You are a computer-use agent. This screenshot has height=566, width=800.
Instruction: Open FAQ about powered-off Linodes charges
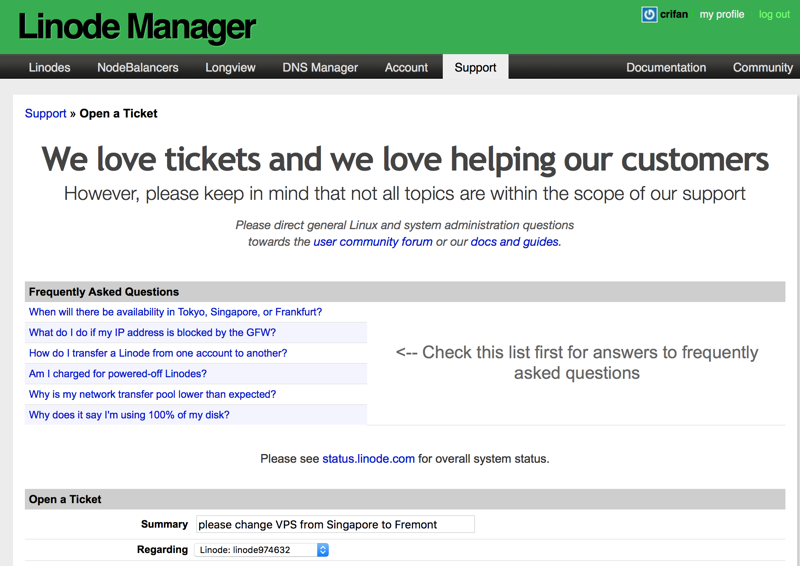click(x=117, y=374)
